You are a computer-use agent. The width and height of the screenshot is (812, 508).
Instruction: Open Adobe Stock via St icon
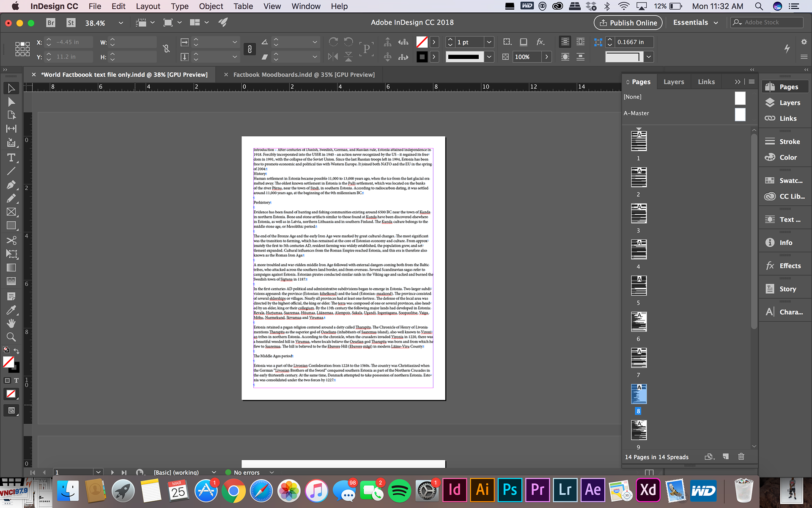[71, 23]
